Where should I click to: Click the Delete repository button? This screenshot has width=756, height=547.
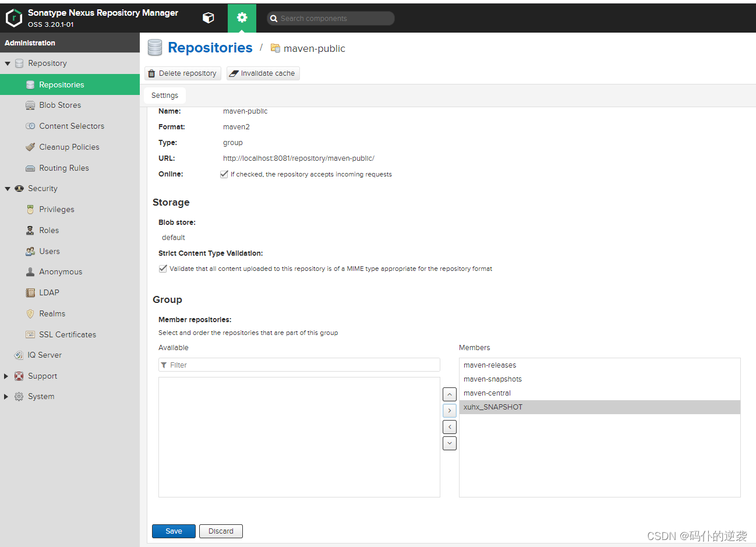[183, 73]
